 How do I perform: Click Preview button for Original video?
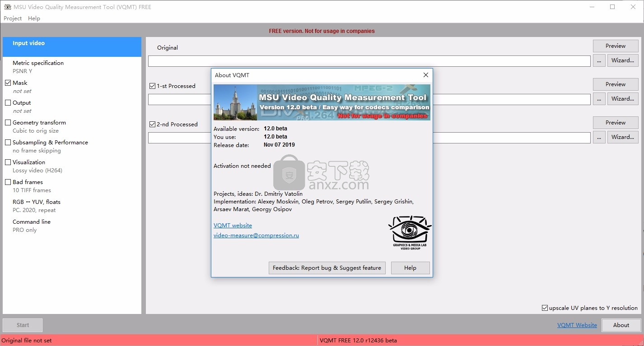click(616, 46)
